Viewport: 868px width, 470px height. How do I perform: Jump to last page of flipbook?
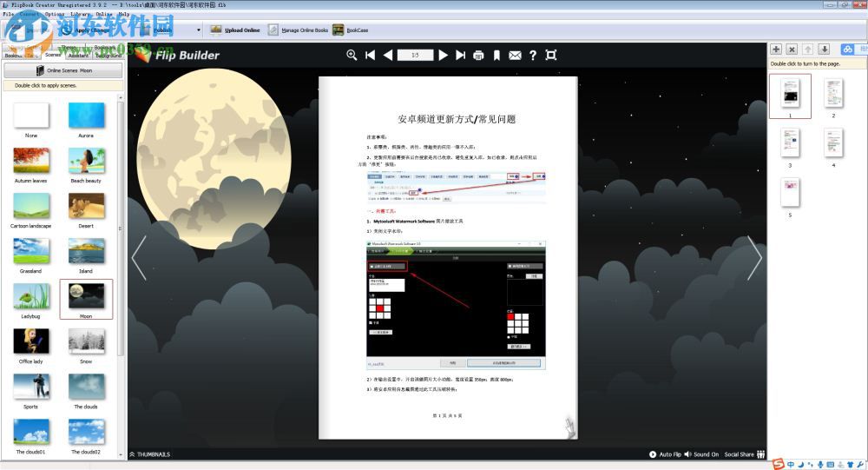click(x=461, y=55)
